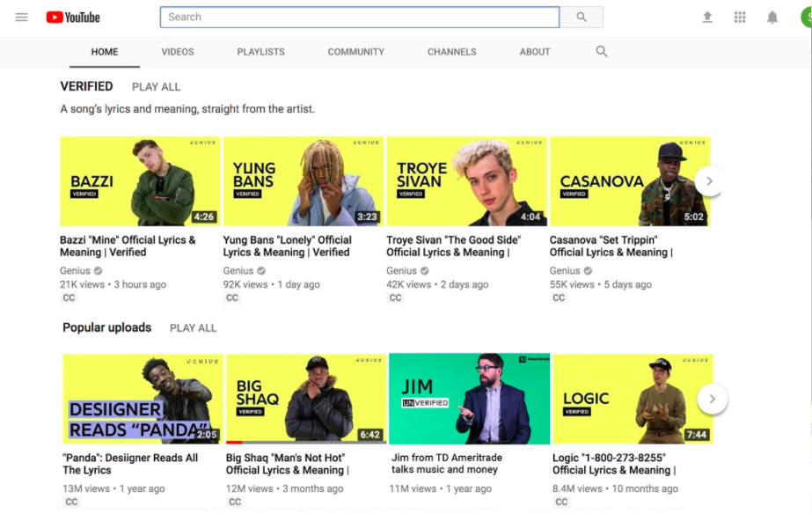812x514 pixels.
Task: Click the CC badge under Bazzi video
Action: tap(69, 298)
